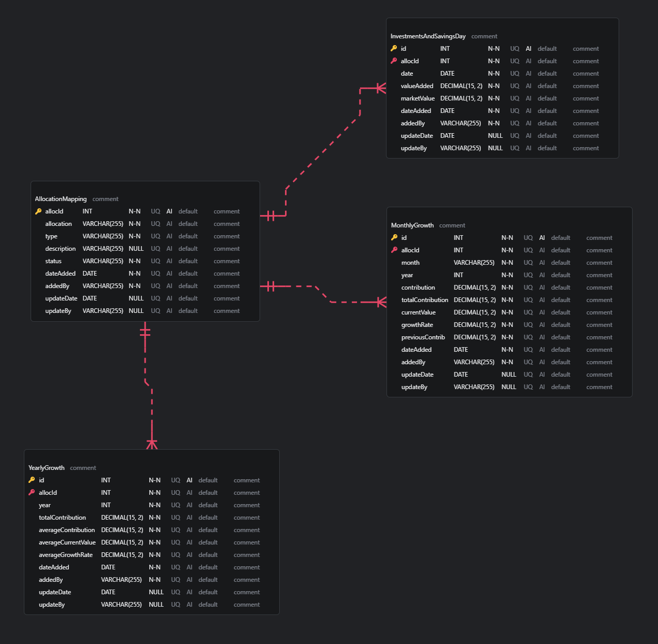Toggle N-N for YearlyGrowth year column
Image resolution: width=658 pixels, height=644 pixels.
click(154, 505)
